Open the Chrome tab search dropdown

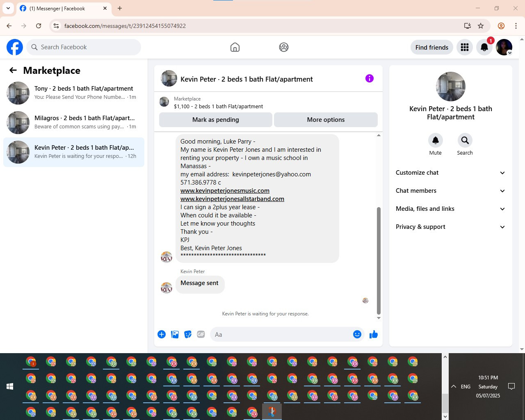[x=8, y=8]
